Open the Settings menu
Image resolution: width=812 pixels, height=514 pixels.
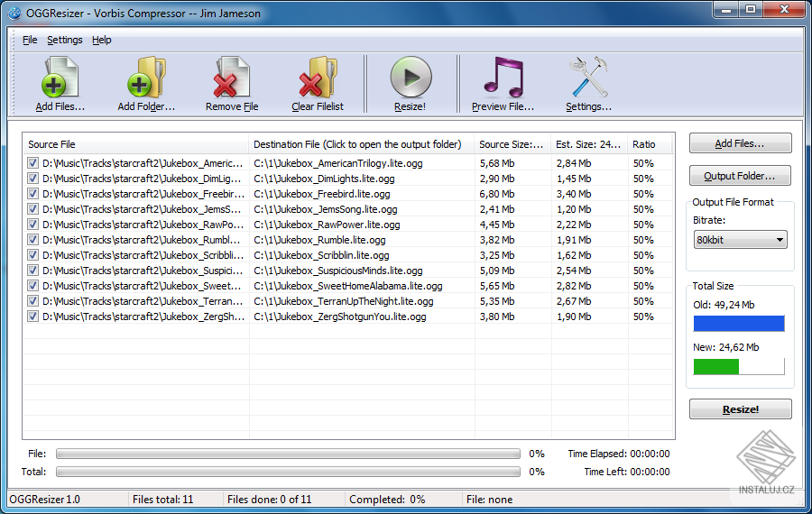coord(65,40)
